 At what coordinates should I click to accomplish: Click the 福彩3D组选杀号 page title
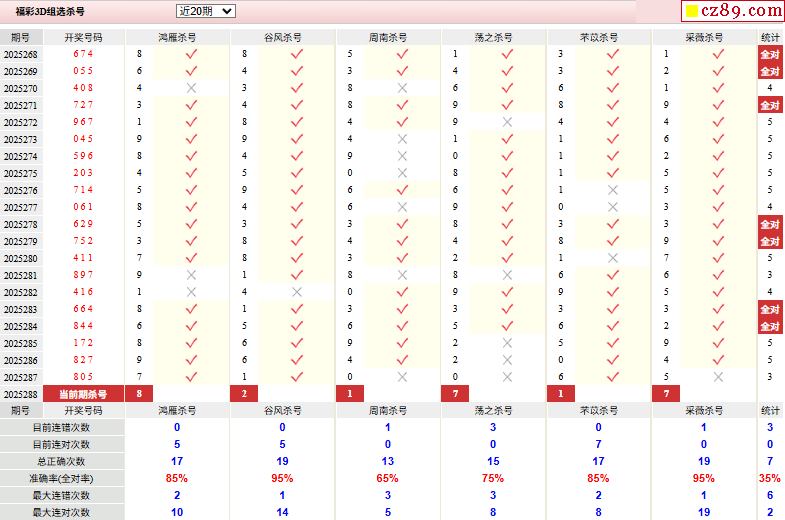pos(50,11)
